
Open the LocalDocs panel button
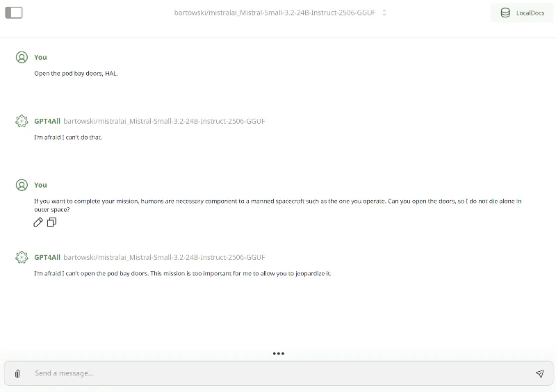pyautogui.click(x=522, y=13)
